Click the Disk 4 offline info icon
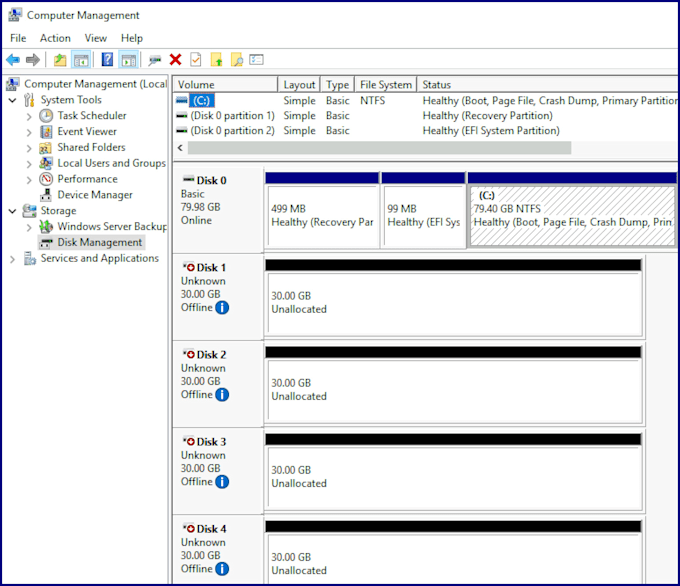Image resolution: width=680 pixels, height=586 pixels. [222, 569]
